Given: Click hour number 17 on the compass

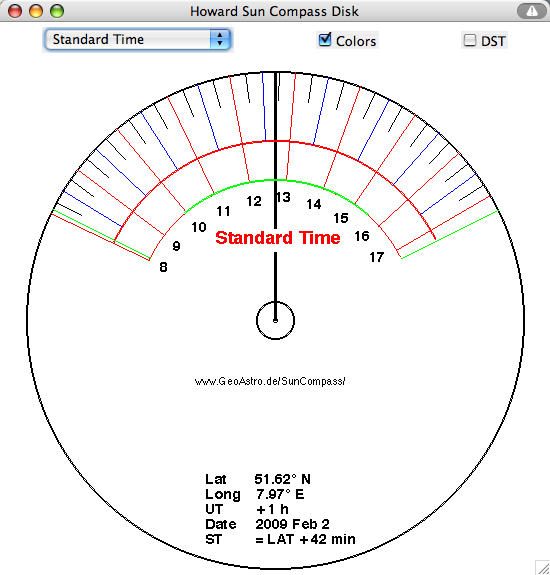Looking at the screenshot, I should tap(377, 257).
